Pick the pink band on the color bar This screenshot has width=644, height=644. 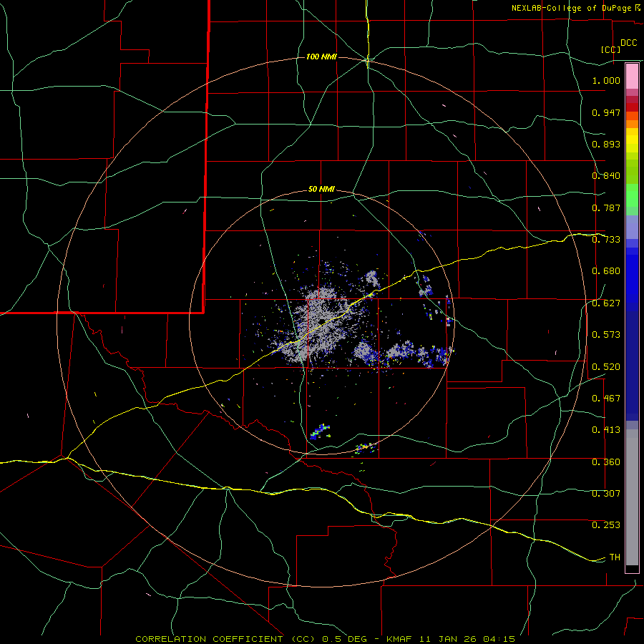pyautogui.click(x=632, y=77)
